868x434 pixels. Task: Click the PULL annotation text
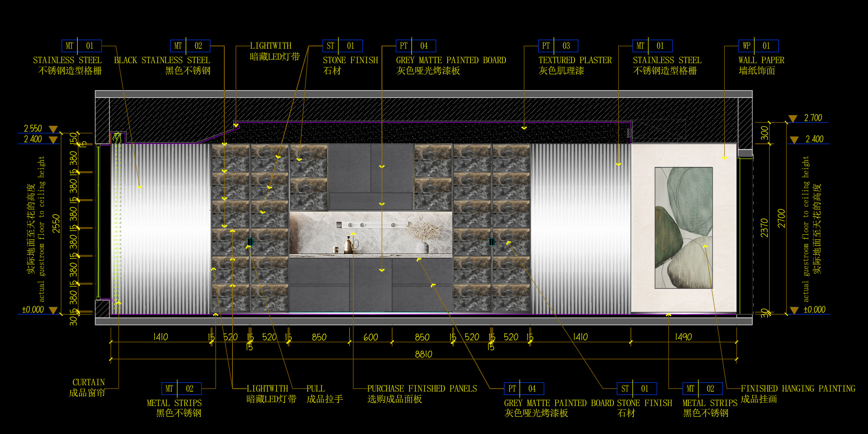315,389
